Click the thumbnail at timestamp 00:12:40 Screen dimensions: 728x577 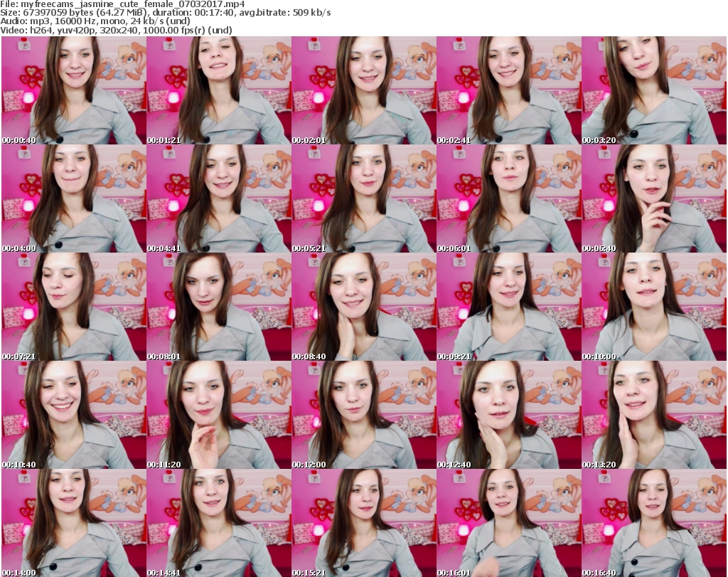click(x=509, y=415)
